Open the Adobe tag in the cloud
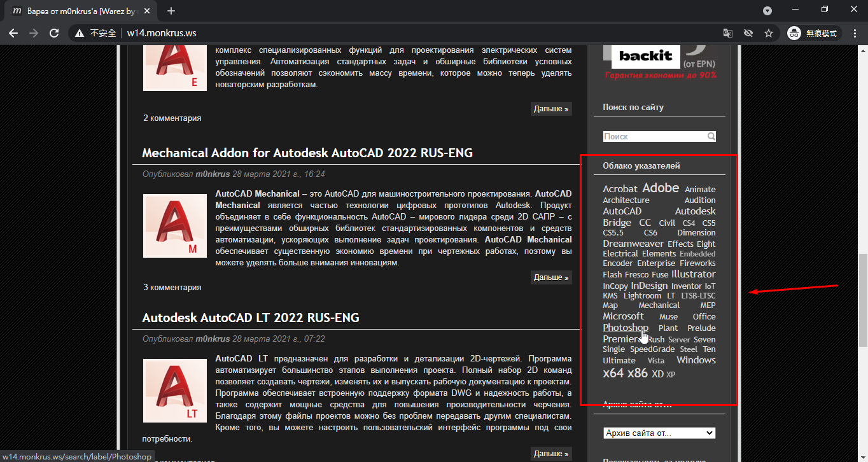Viewport: 868px width, 462px height. pyautogui.click(x=661, y=188)
